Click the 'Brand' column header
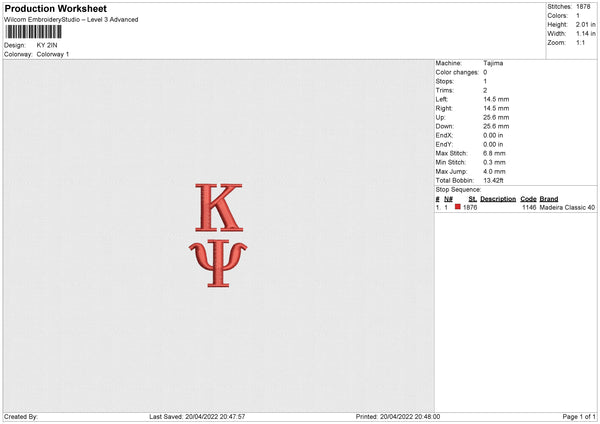The image size is (600, 424). click(549, 199)
